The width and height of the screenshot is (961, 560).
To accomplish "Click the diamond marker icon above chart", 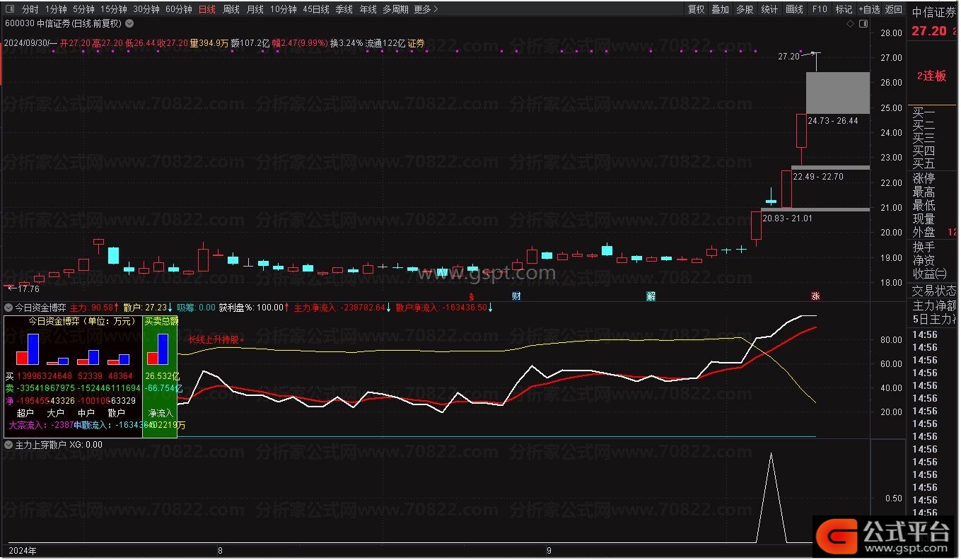I will (850, 23).
